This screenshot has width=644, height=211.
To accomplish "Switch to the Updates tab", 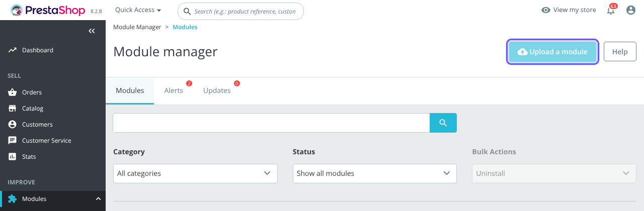I will pos(217,91).
